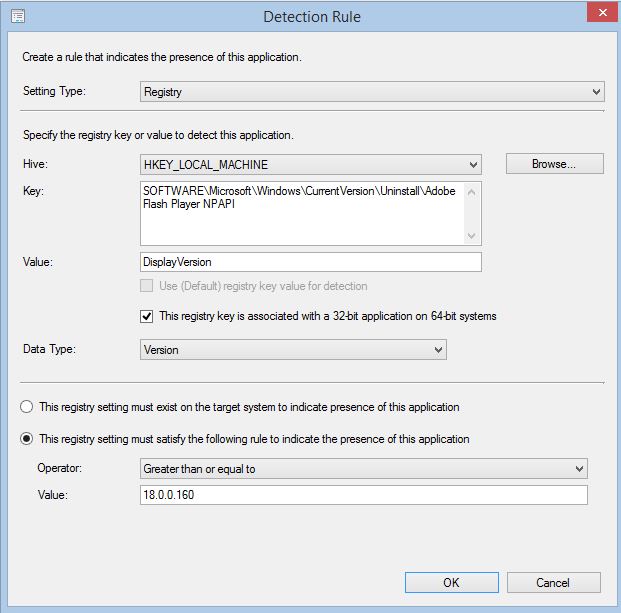The image size is (621, 613).
Task: Click the 18.0.0.160 version value field
Action: click(364, 495)
